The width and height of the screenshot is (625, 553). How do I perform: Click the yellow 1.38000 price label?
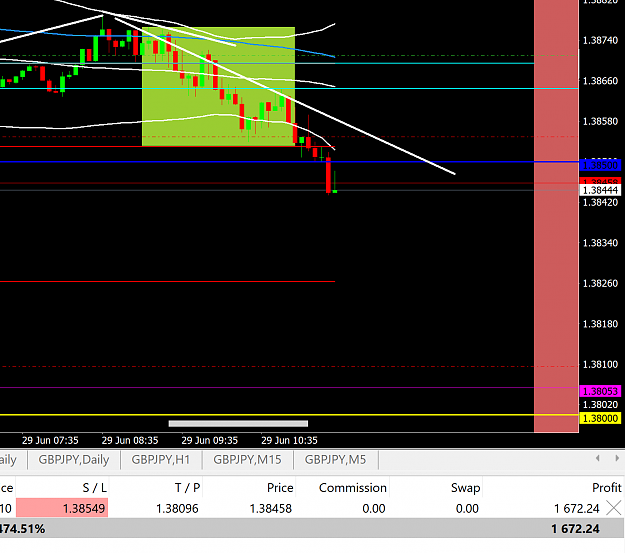tap(600, 418)
